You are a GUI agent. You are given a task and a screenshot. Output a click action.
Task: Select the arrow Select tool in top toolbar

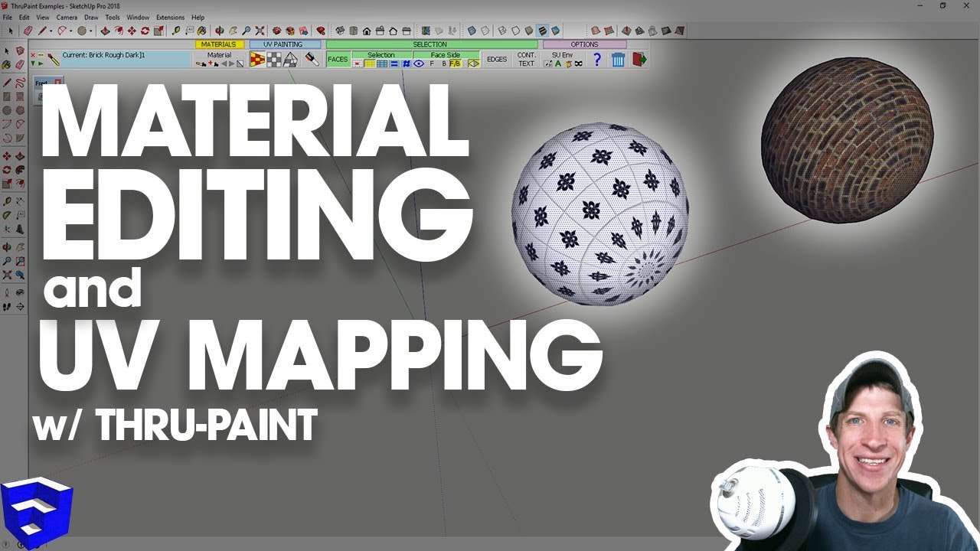pyautogui.click(x=11, y=31)
